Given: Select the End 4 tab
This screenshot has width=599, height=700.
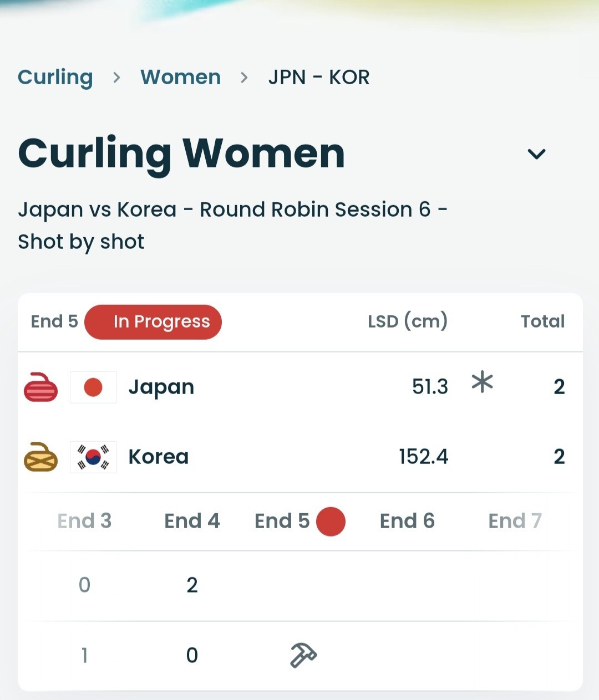Looking at the screenshot, I should (192, 521).
